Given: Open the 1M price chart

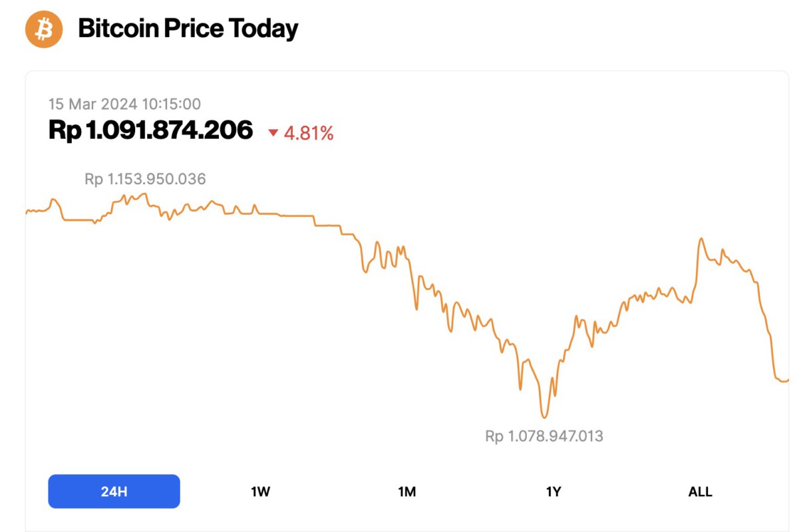Looking at the screenshot, I should pyautogui.click(x=407, y=491).
